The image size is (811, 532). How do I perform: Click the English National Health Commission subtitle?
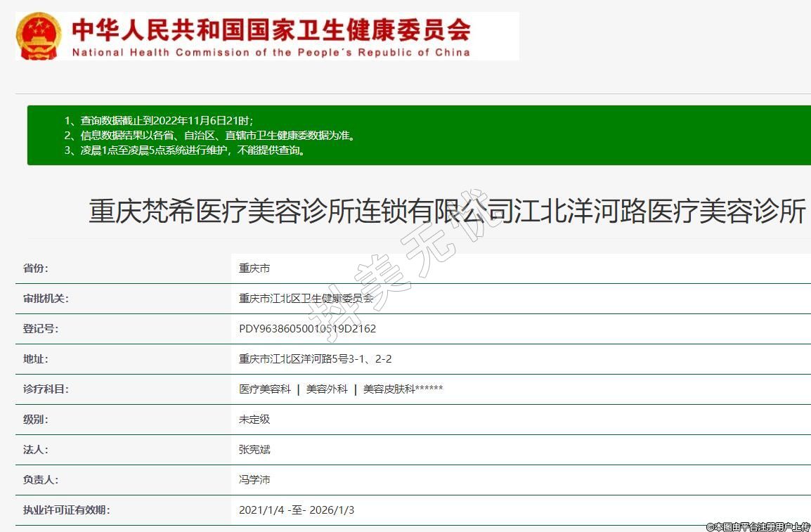pyautogui.click(x=271, y=53)
